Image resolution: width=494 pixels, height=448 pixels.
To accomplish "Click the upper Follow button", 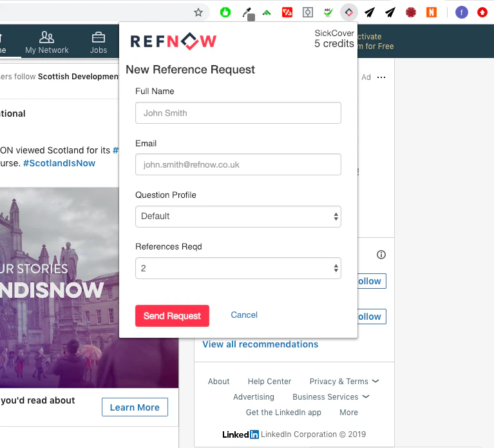I will click(x=372, y=281).
